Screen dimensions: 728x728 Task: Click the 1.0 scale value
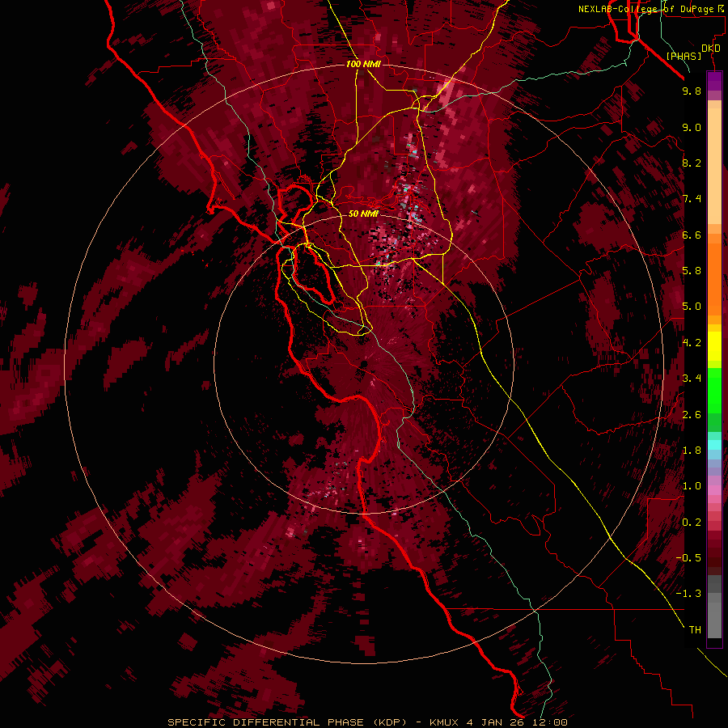tap(692, 486)
